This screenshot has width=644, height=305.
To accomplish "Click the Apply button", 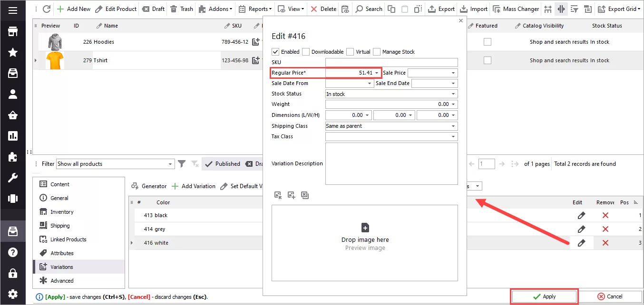I will [544, 296].
